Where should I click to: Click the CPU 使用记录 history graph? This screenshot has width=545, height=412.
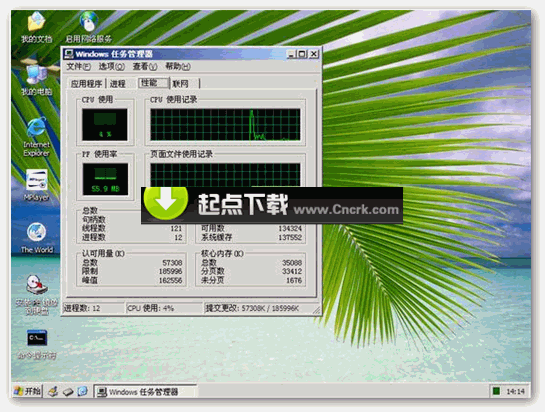pos(225,124)
